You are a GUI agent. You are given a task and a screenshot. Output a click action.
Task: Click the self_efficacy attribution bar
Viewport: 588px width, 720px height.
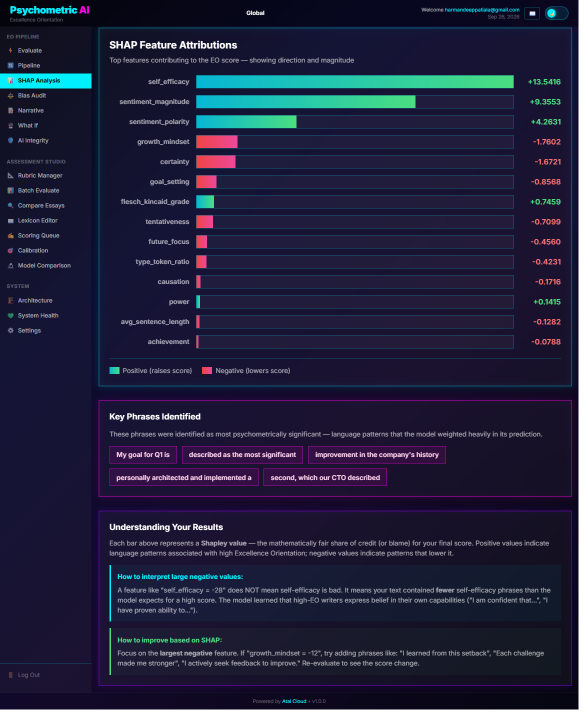[x=355, y=82]
